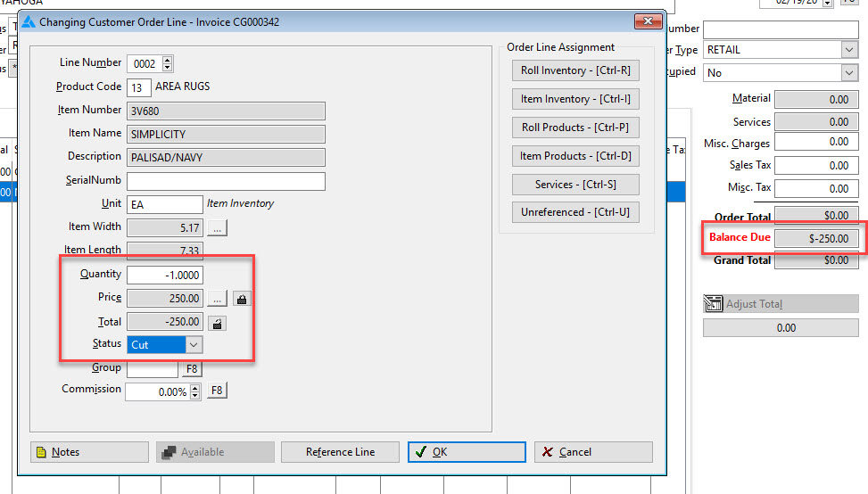Click the Commission percentage field
The height and width of the screenshot is (494, 868).
point(158,391)
